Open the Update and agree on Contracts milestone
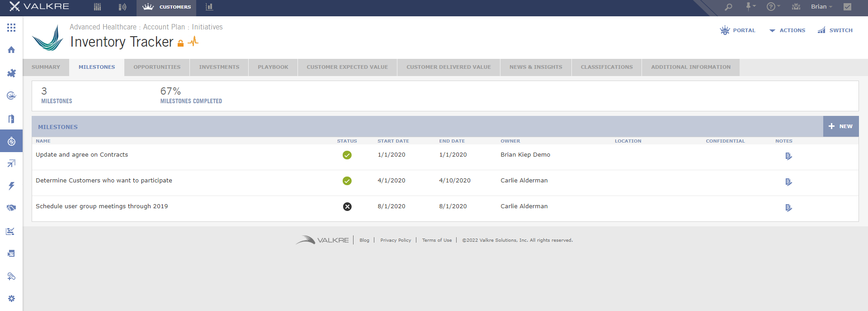 82,155
